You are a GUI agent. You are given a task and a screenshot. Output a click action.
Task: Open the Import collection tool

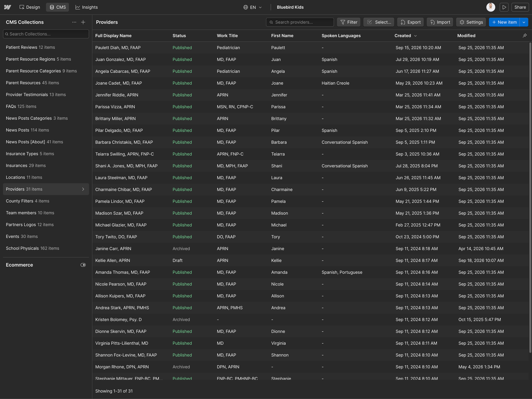[440, 22]
